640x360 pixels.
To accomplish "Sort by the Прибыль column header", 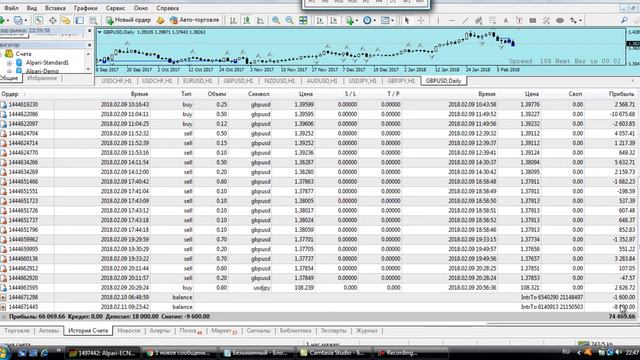I will point(621,94).
